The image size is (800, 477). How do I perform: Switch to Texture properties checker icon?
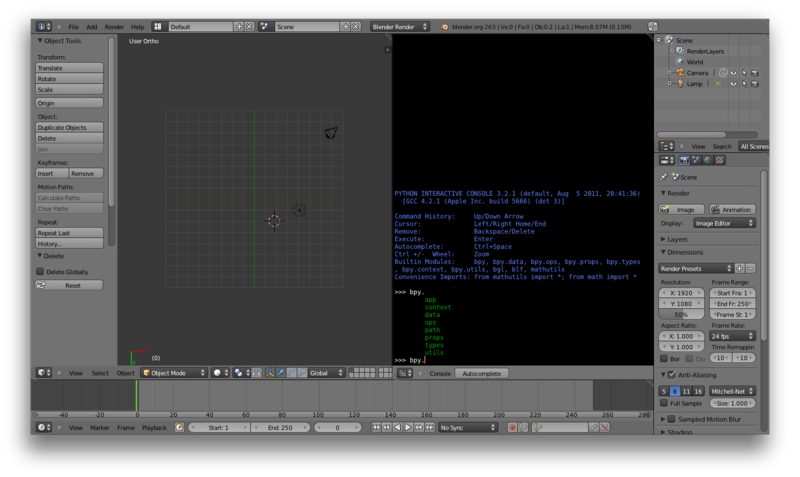click(719, 160)
